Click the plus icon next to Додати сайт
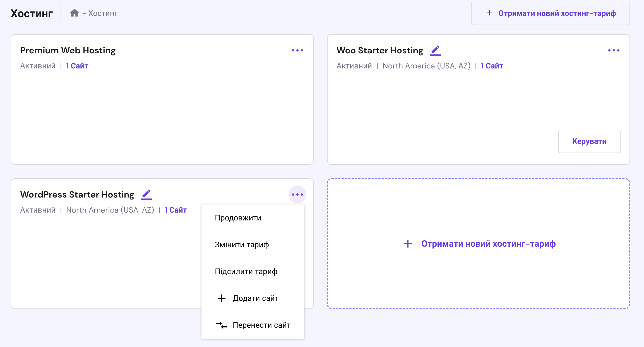644x347 pixels. click(221, 298)
